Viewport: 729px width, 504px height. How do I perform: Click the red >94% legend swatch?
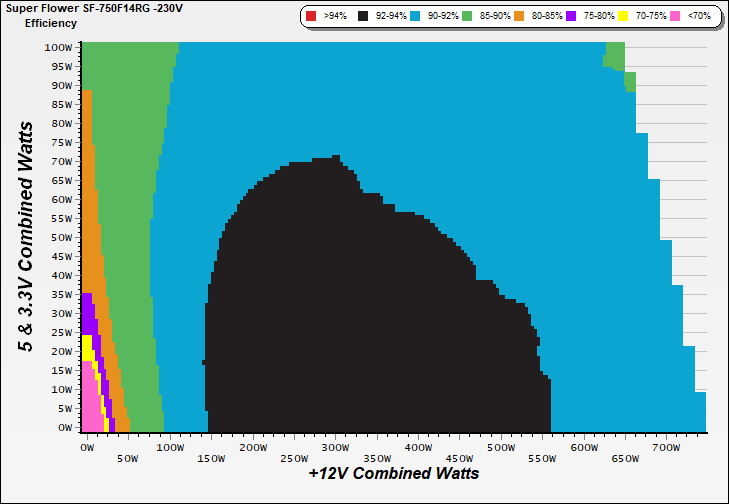click(311, 17)
